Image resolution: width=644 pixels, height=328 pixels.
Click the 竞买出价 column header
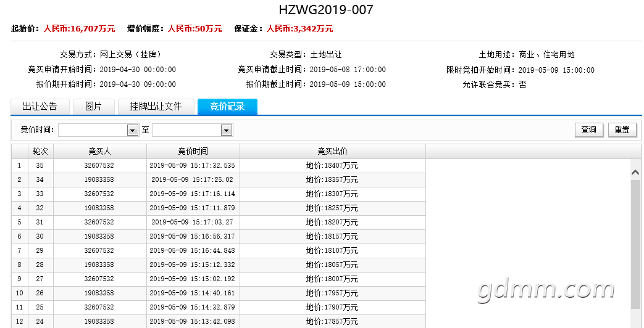(x=333, y=151)
